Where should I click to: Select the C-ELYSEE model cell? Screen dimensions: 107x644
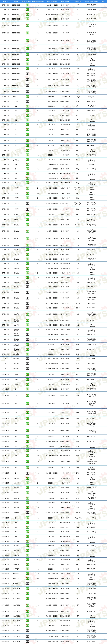pyautogui.click(x=16, y=97)
